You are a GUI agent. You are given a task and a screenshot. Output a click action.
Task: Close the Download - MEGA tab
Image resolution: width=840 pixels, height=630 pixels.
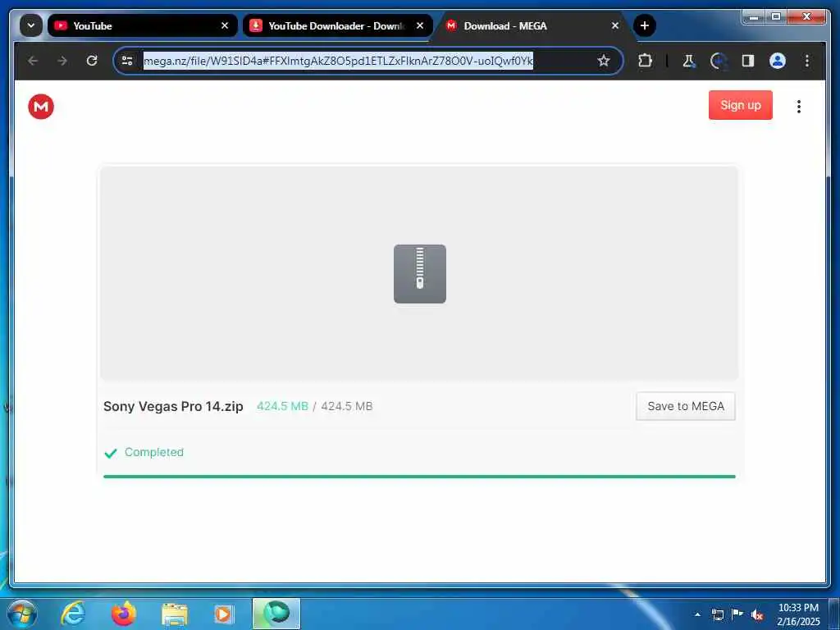click(x=615, y=25)
